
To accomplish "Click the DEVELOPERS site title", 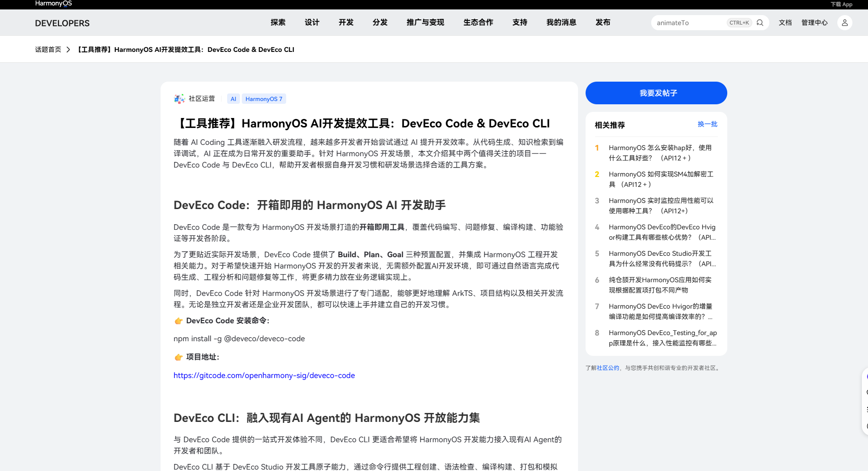I will tap(62, 23).
